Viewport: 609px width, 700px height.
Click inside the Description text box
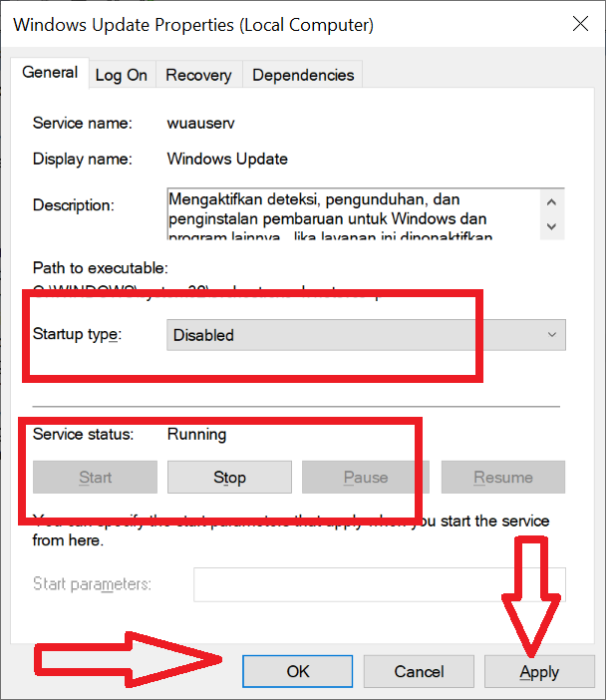coord(349,214)
